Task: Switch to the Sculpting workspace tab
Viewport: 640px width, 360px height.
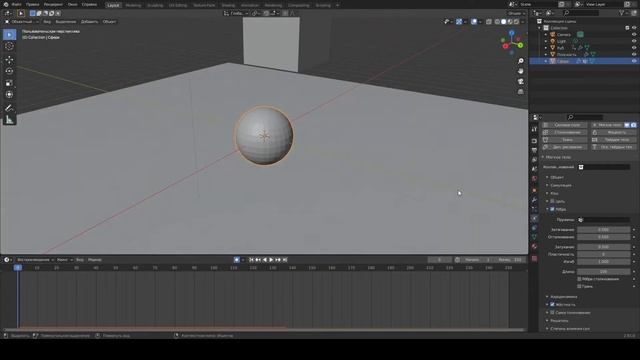Action: 155,5
